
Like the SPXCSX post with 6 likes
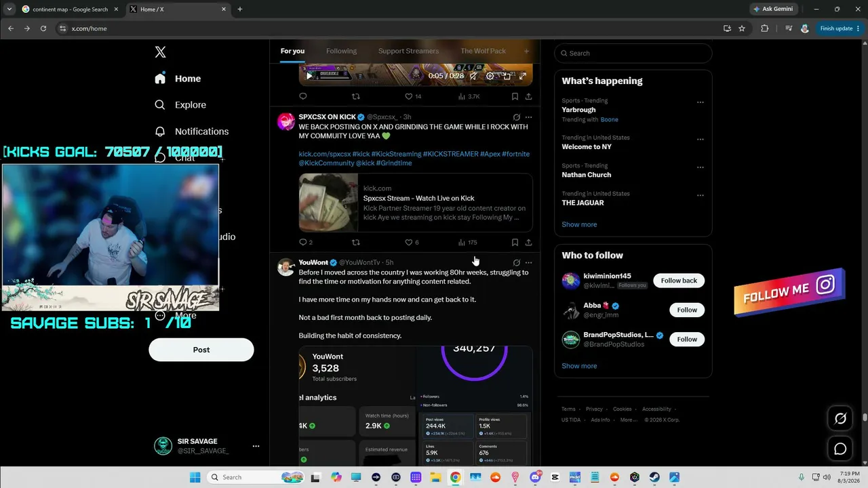point(412,242)
